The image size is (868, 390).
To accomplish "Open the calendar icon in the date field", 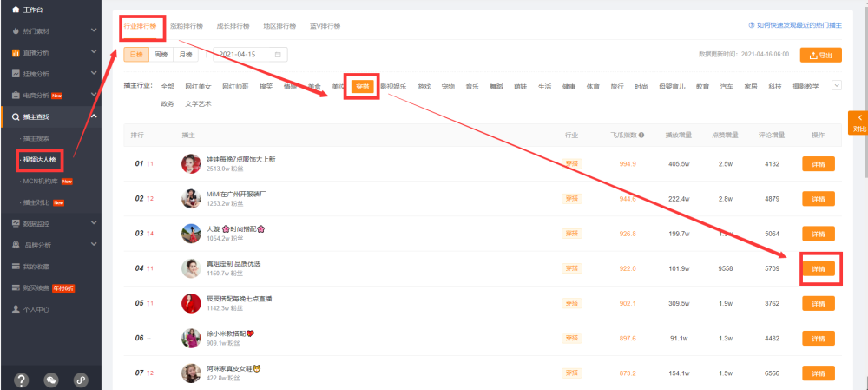I will tap(278, 55).
